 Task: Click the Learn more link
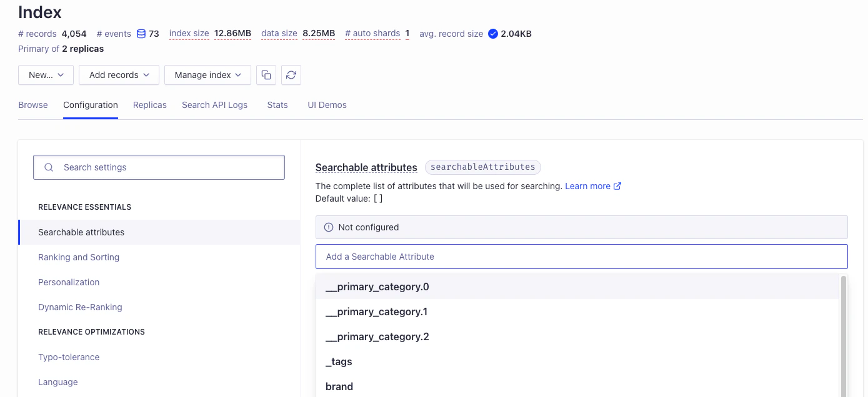pos(588,185)
